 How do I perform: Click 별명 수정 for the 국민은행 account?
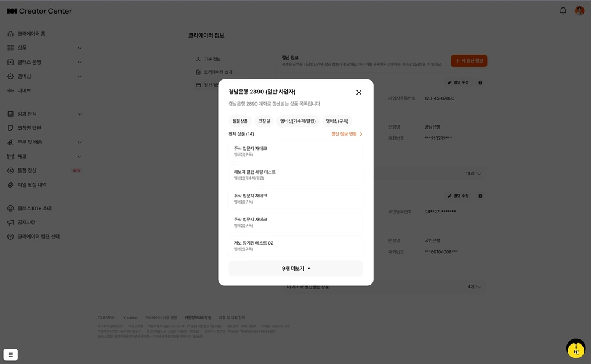click(458, 196)
